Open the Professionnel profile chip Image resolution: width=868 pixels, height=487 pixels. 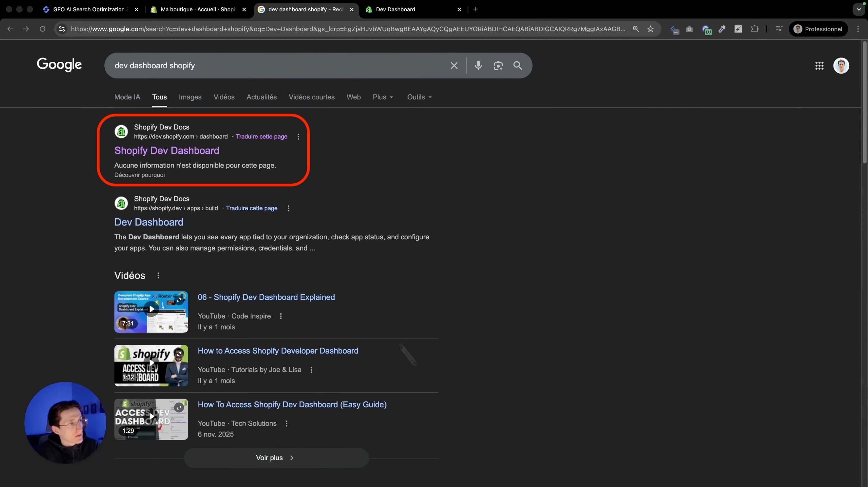[818, 29]
